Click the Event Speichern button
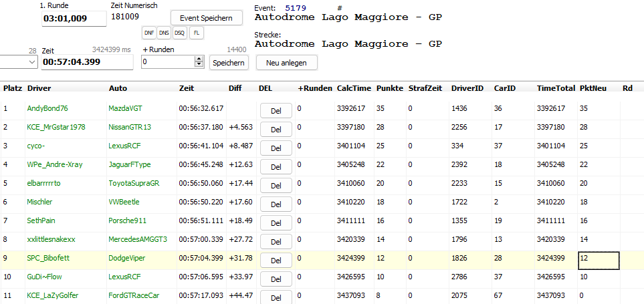 (207, 18)
